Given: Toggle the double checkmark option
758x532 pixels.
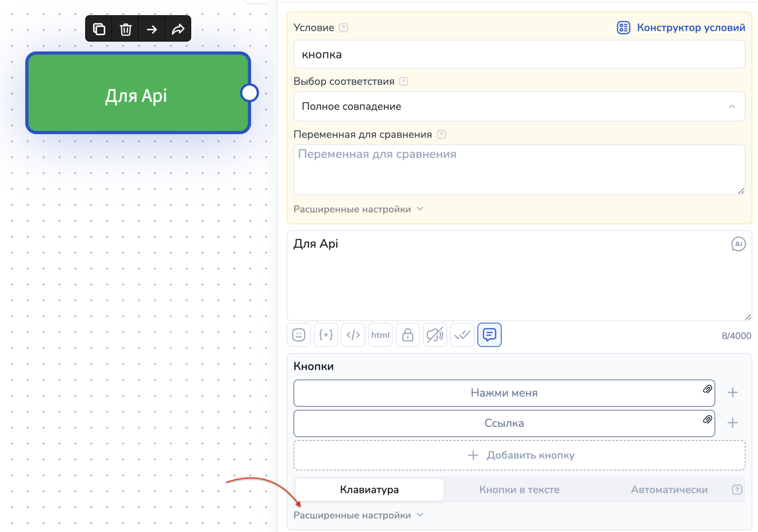Looking at the screenshot, I should [462, 335].
